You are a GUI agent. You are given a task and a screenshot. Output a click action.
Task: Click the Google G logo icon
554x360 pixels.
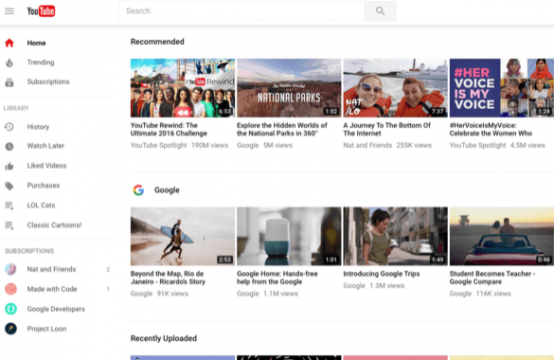click(x=138, y=190)
